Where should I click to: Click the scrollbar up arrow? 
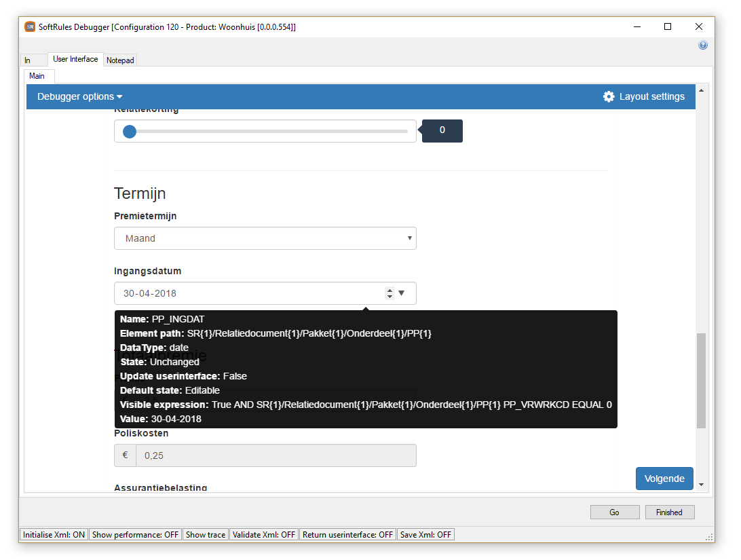click(702, 90)
